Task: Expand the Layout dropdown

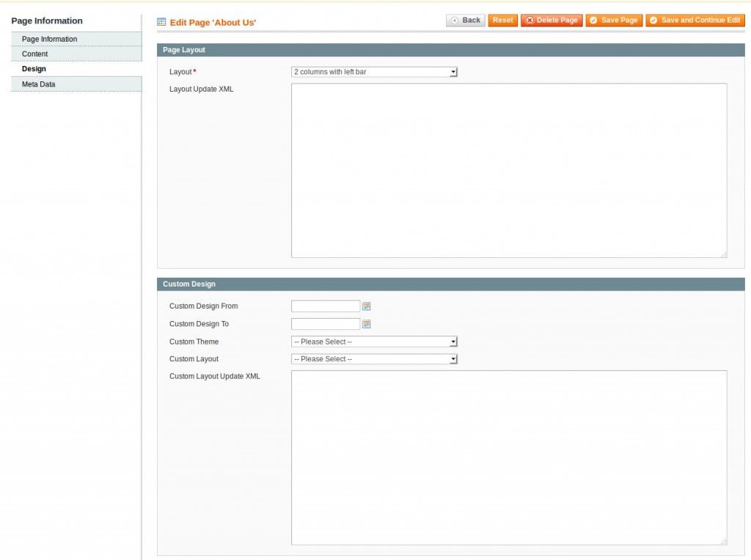Action: [x=374, y=72]
